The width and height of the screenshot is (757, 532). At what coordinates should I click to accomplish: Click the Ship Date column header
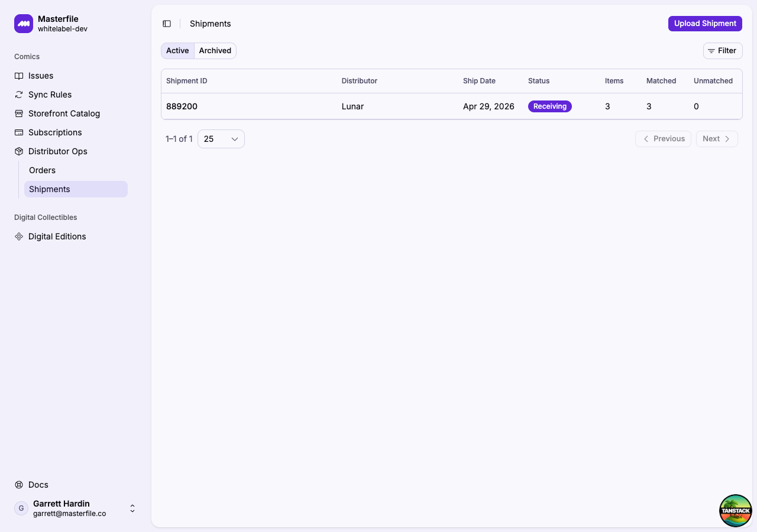[x=479, y=81]
